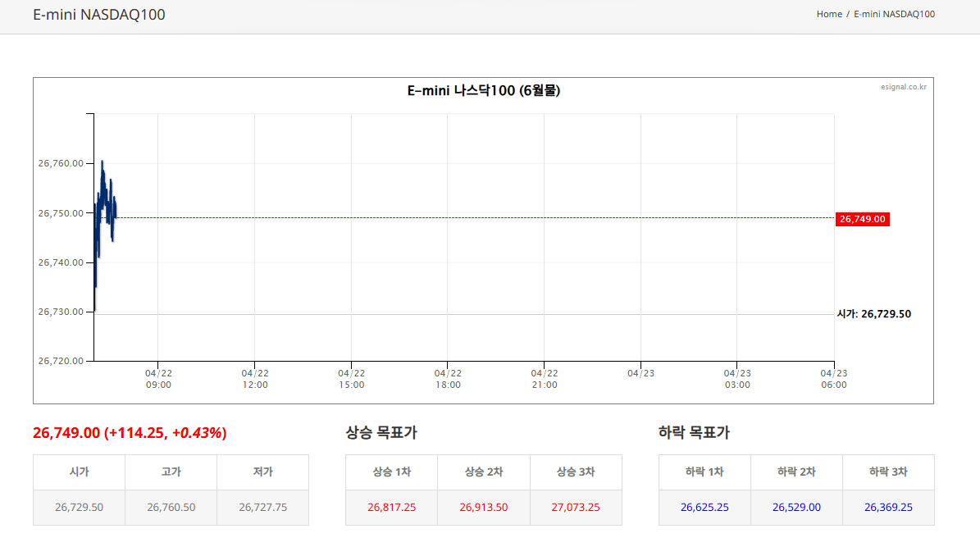Click the 상승 2차 column header
Image resolution: width=980 pixels, height=547 pixels.
tap(484, 472)
